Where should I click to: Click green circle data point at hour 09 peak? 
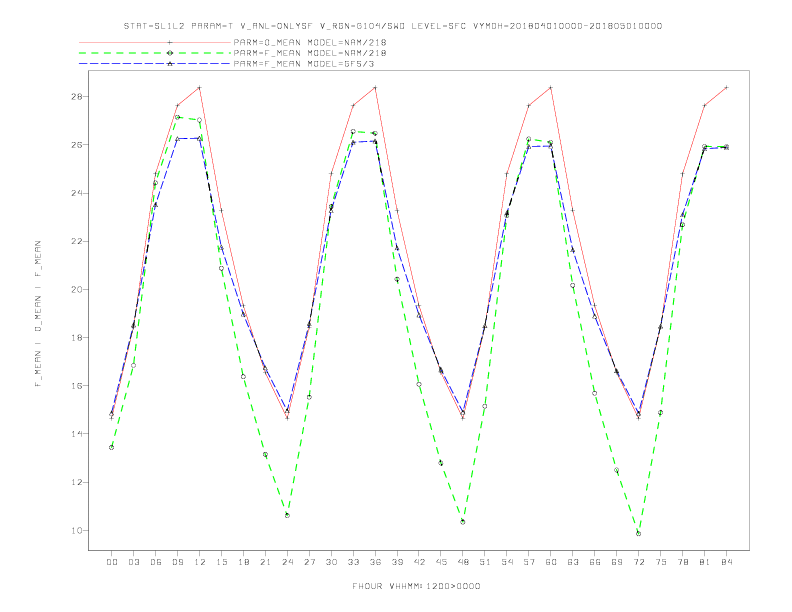pyautogui.click(x=177, y=117)
